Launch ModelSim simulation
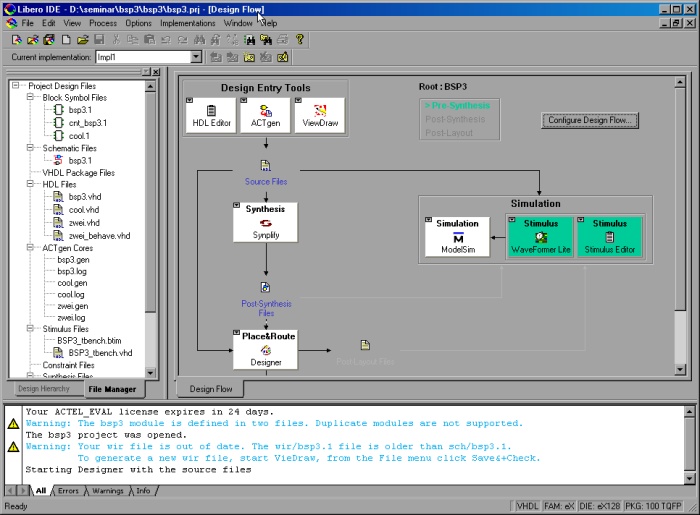Image resolution: width=700 pixels, height=515 pixels. click(458, 237)
